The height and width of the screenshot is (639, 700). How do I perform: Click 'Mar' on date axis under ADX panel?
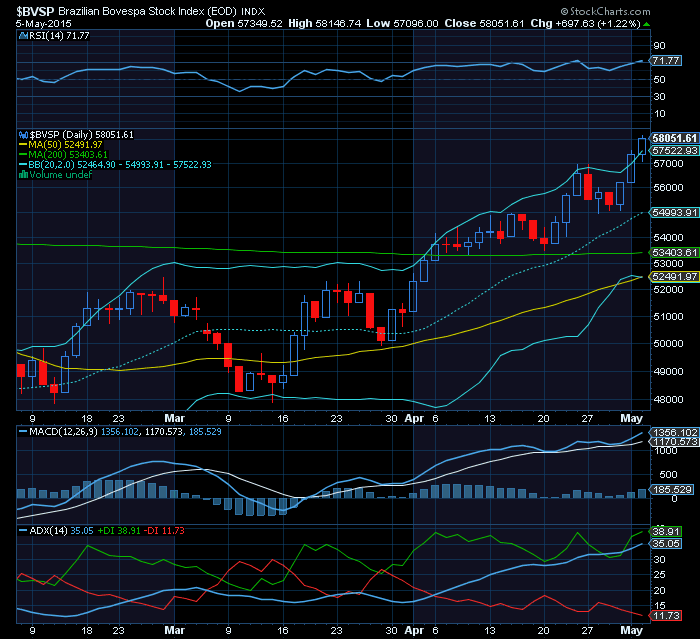coord(175,630)
